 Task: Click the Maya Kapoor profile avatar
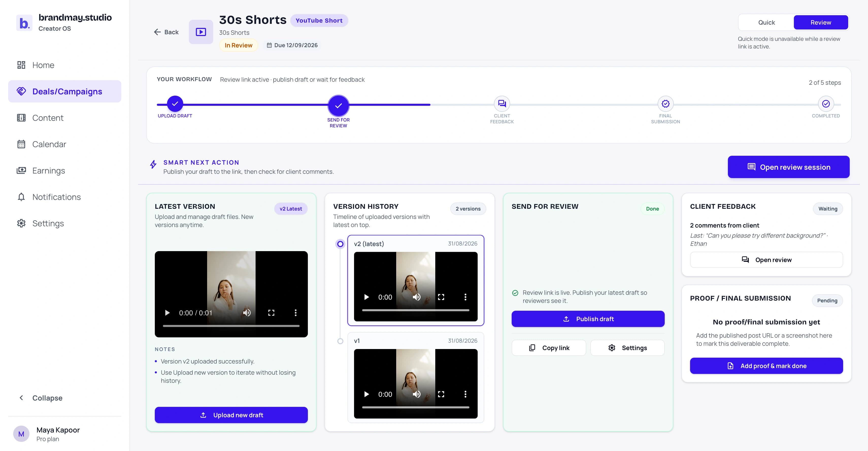(21, 434)
